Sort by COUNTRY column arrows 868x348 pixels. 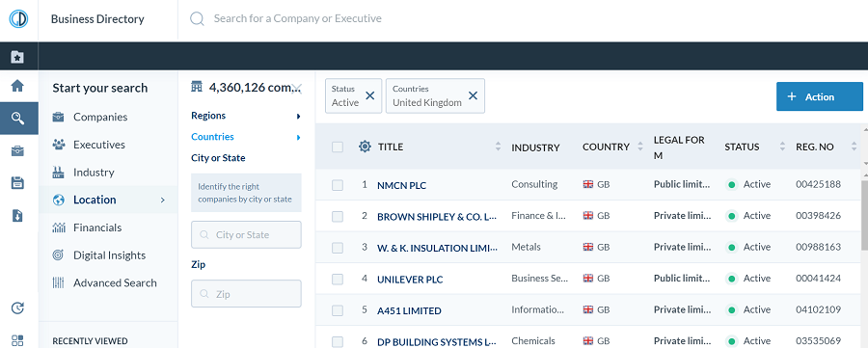(640, 147)
